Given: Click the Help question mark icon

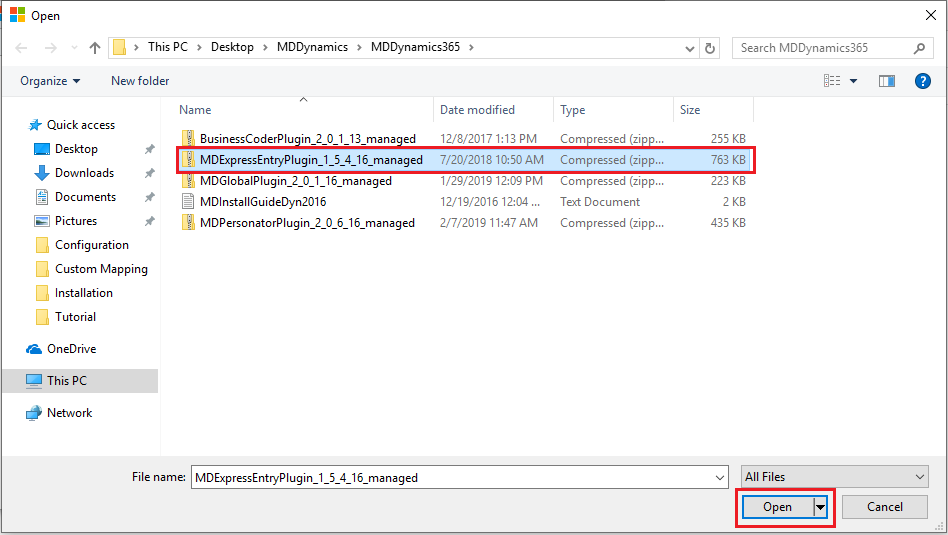Looking at the screenshot, I should point(922,81).
